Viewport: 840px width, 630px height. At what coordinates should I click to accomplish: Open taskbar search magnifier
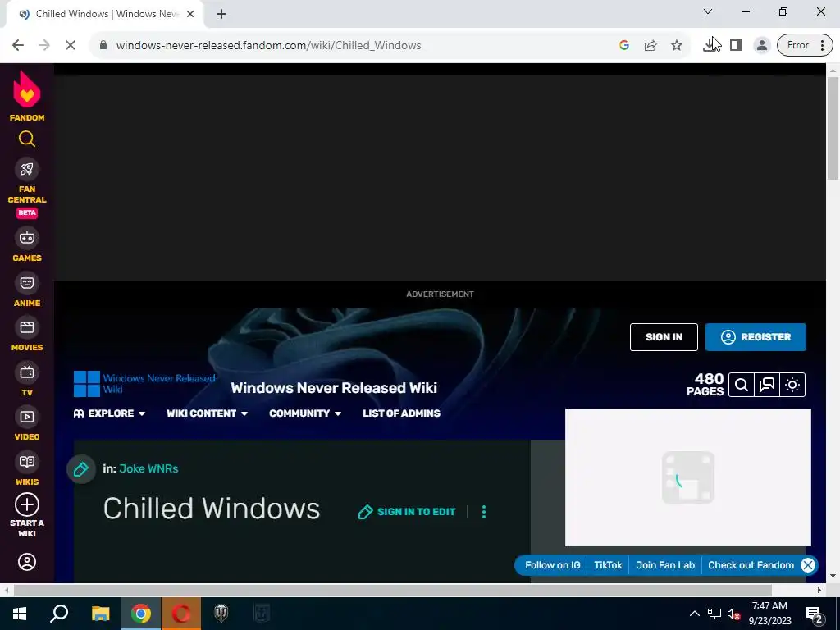click(59, 614)
